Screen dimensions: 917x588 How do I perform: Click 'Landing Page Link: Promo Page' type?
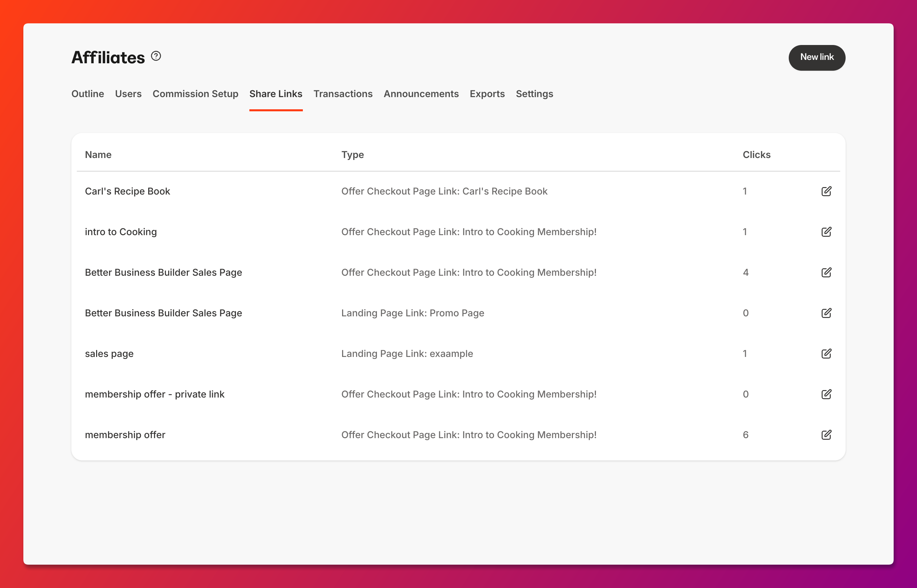pos(413,313)
